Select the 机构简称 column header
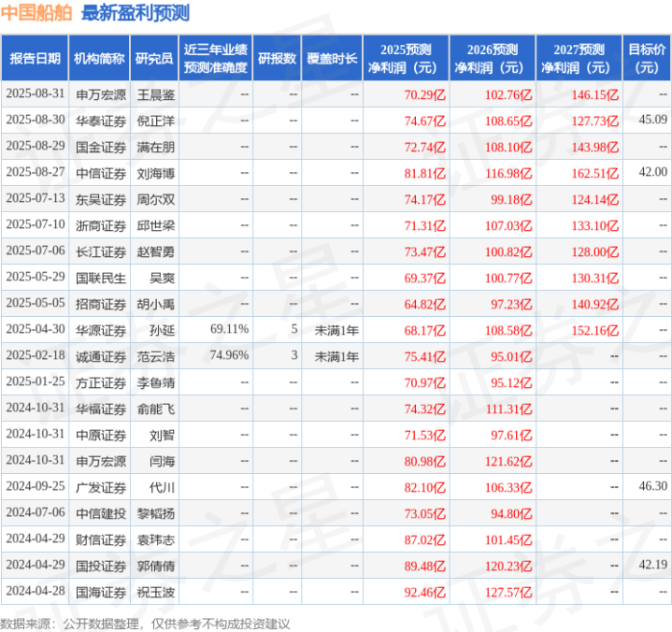672x632 pixels. [x=99, y=58]
